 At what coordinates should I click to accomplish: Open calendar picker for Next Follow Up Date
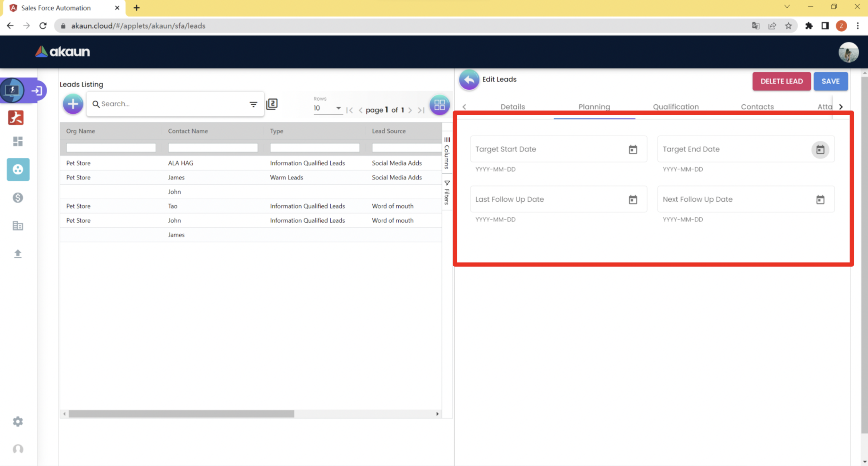tap(820, 200)
